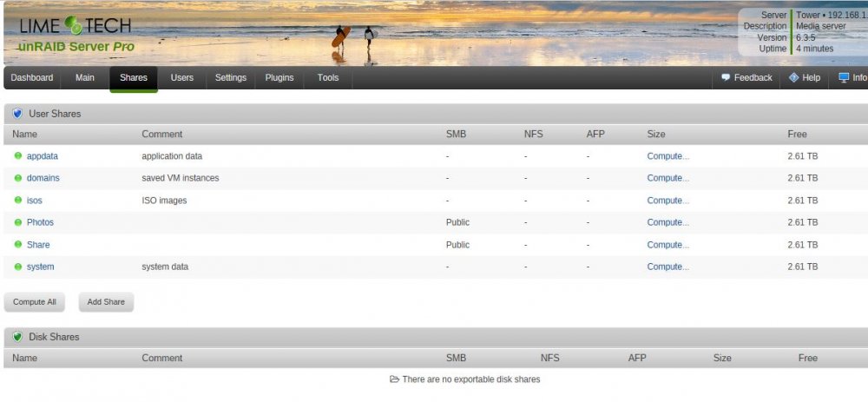Click the green status dot for isos

click(17, 200)
